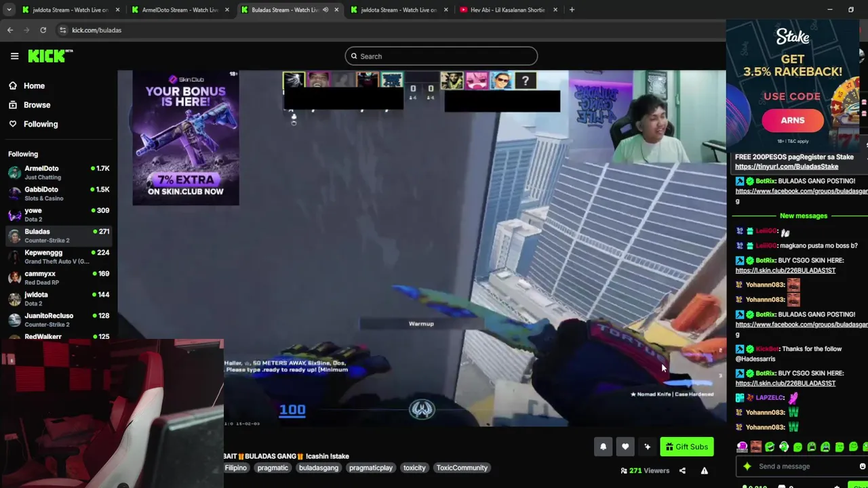Select the toxicity tag

tap(414, 468)
